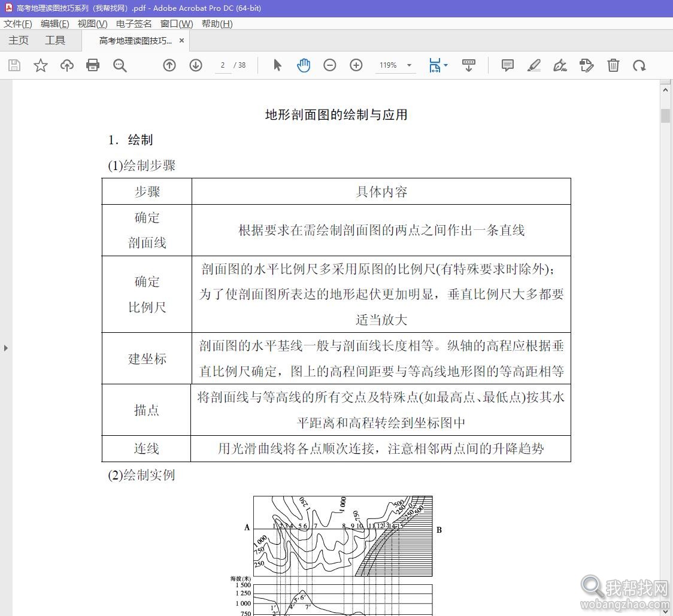
Task: Open the Fit page width tool
Action: 435,65
